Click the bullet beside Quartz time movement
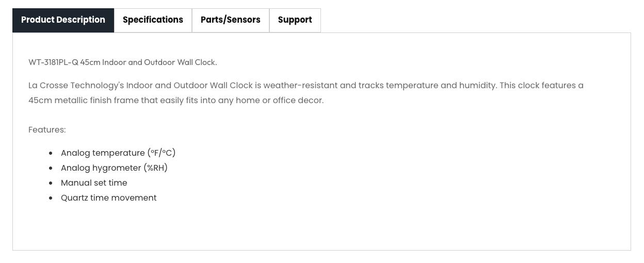 51,198
